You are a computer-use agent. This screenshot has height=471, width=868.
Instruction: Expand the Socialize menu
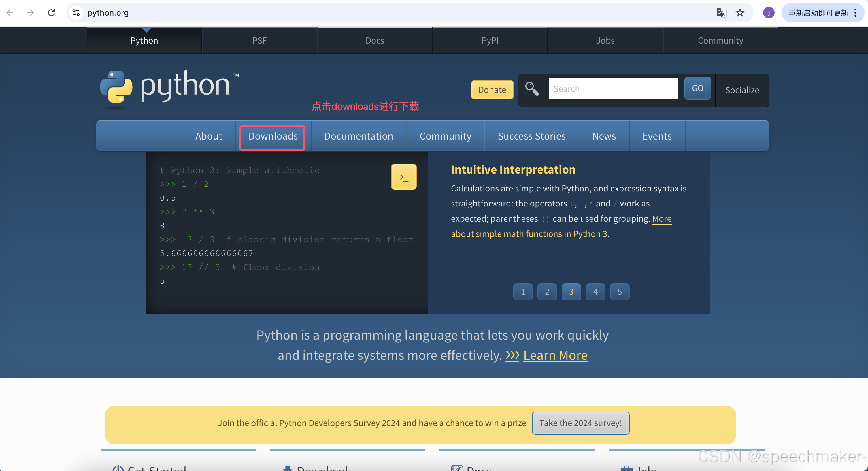[742, 90]
